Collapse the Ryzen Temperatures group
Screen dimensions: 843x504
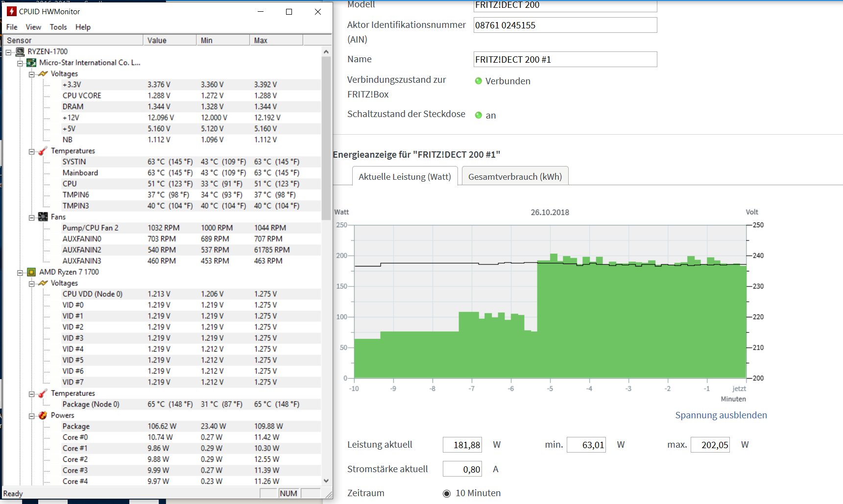click(32, 394)
